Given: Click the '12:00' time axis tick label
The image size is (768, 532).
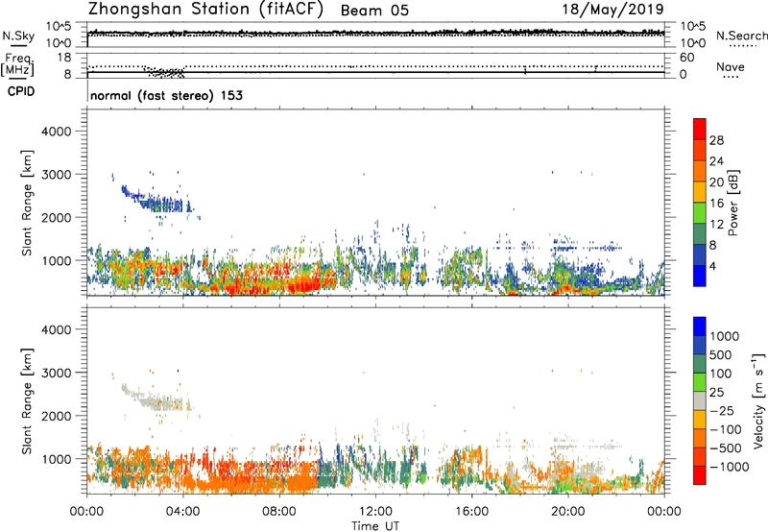Looking at the screenshot, I should [375, 512].
